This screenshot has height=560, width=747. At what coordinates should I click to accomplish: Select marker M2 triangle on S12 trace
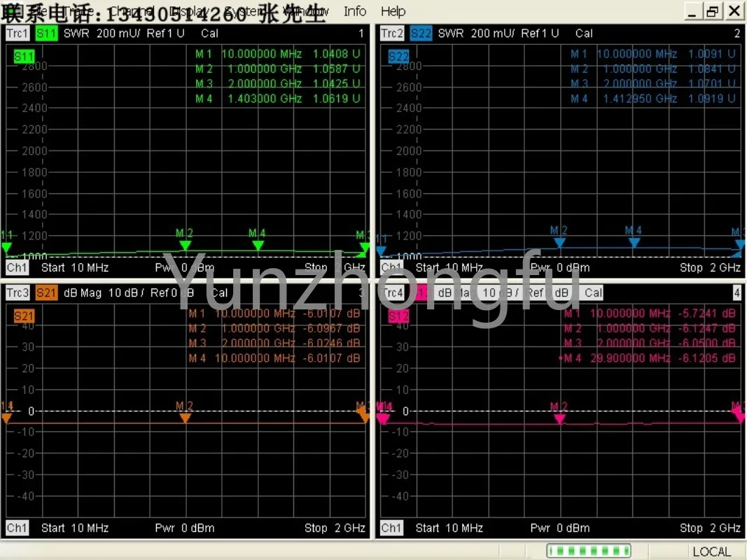point(560,419)
